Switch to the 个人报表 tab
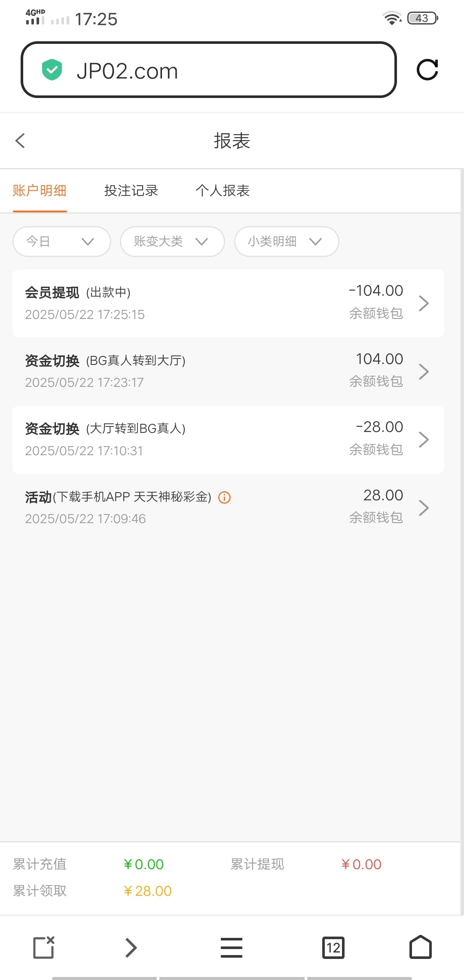The image size is (464, 980). [223, 190]
